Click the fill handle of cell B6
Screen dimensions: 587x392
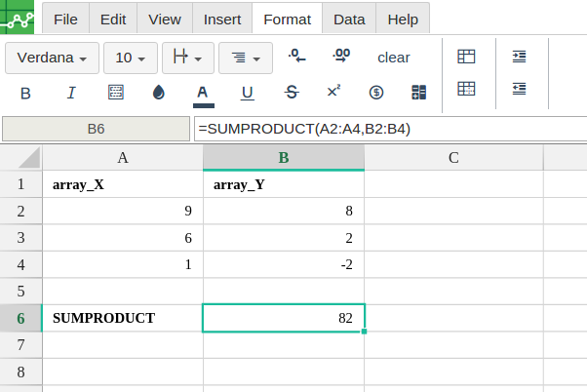click(x=365, y=332)
